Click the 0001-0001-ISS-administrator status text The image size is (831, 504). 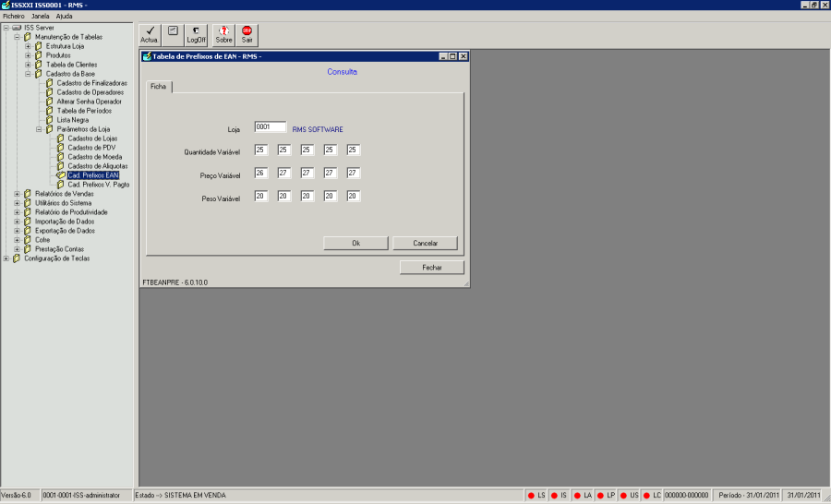(x=81, y=496)
